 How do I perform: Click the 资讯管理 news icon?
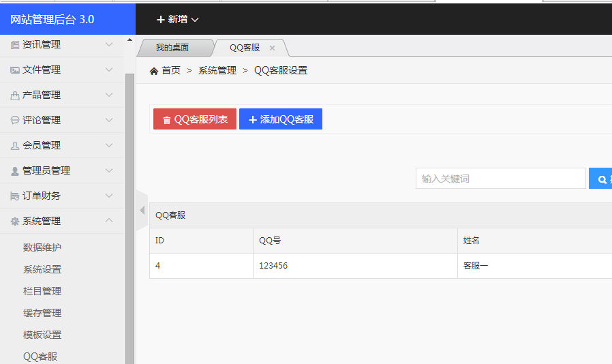point(15,45)
